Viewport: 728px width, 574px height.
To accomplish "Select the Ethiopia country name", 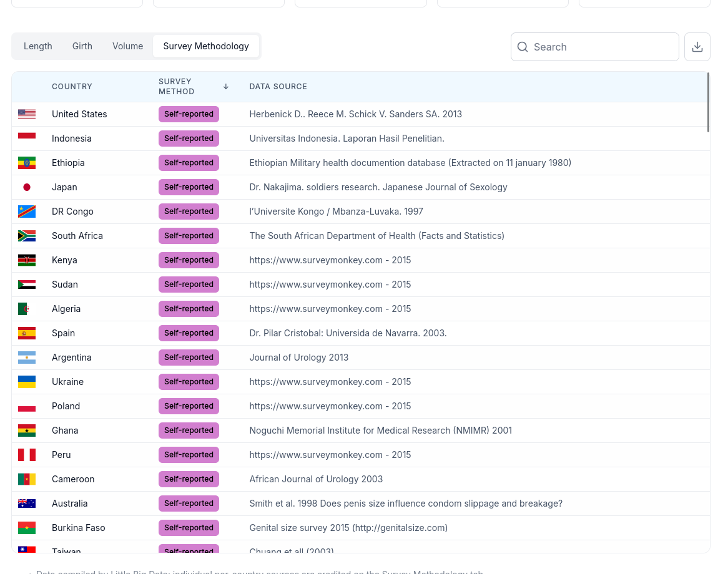I will point(68,163).
